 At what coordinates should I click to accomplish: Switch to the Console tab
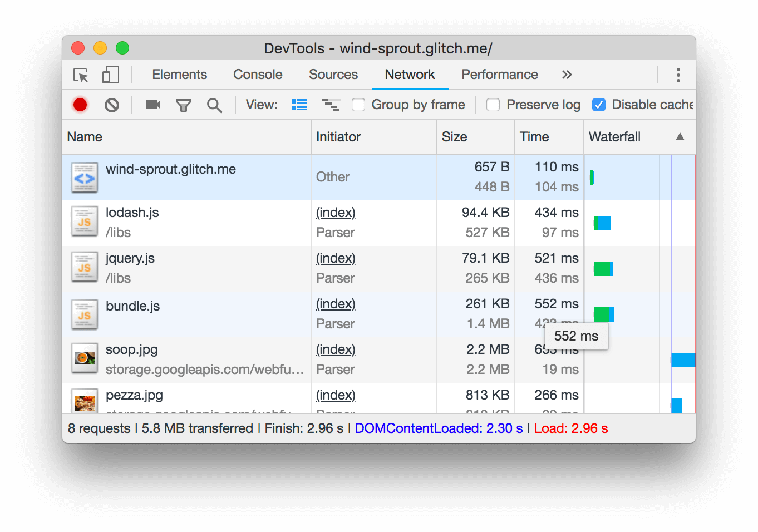[257, 75]
